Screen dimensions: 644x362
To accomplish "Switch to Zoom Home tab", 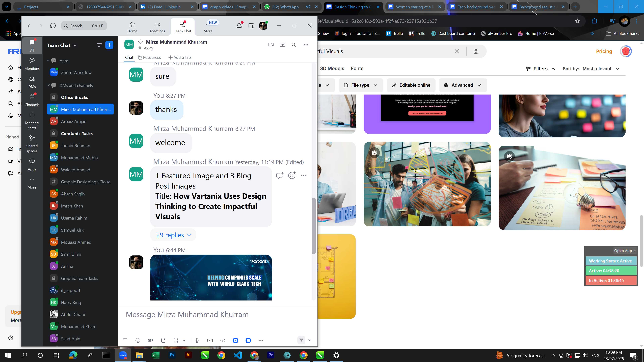I will click(132, 27).
